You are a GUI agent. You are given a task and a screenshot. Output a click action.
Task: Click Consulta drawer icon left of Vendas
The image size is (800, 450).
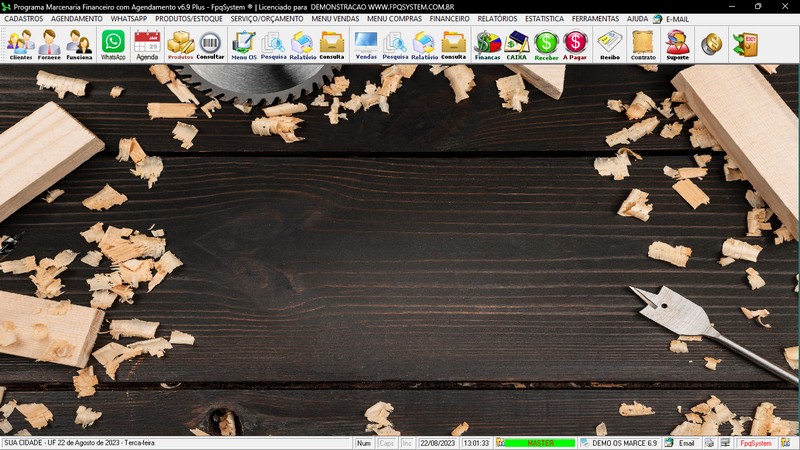332,45
